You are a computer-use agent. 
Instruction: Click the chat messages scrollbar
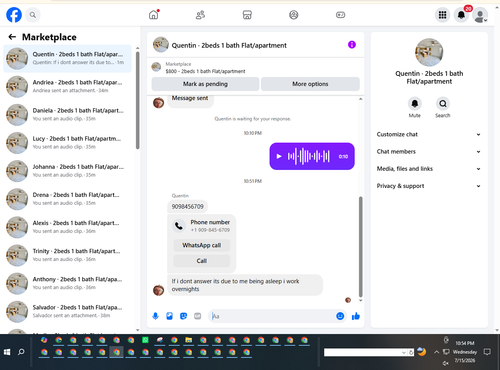point(360,247)
